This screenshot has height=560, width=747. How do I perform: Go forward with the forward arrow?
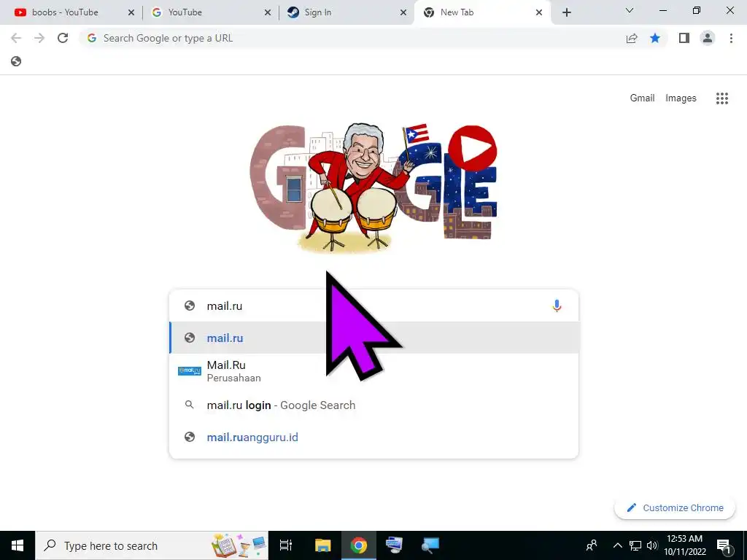[x=39, y=38]
